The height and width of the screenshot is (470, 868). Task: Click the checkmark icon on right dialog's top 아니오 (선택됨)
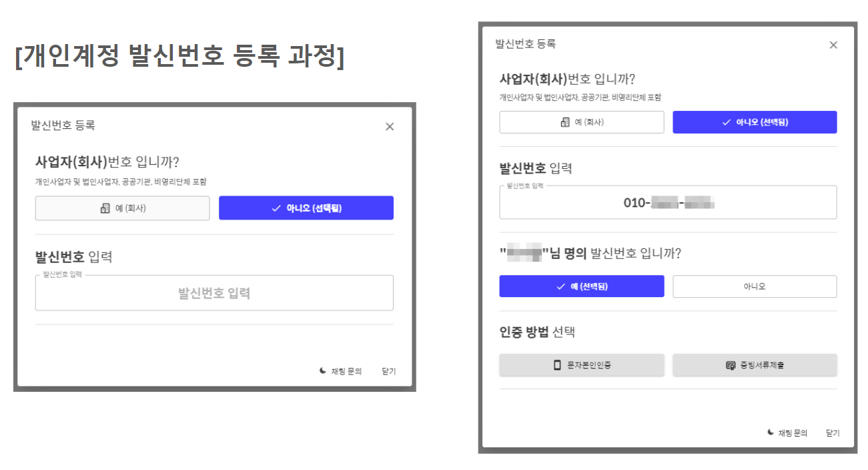click(x=727, y=122)
